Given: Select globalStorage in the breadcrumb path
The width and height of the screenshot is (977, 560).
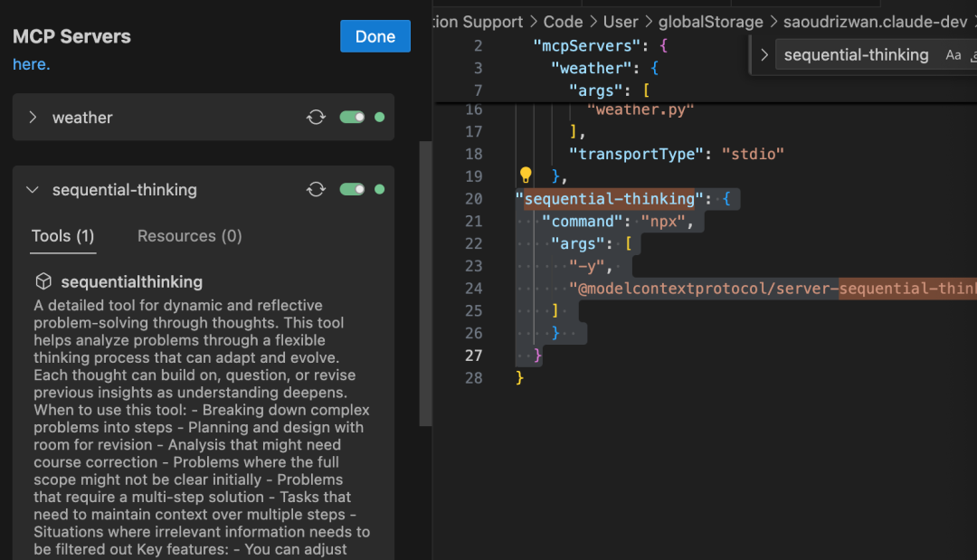Looking at the screenshot, I should point(710,22).
